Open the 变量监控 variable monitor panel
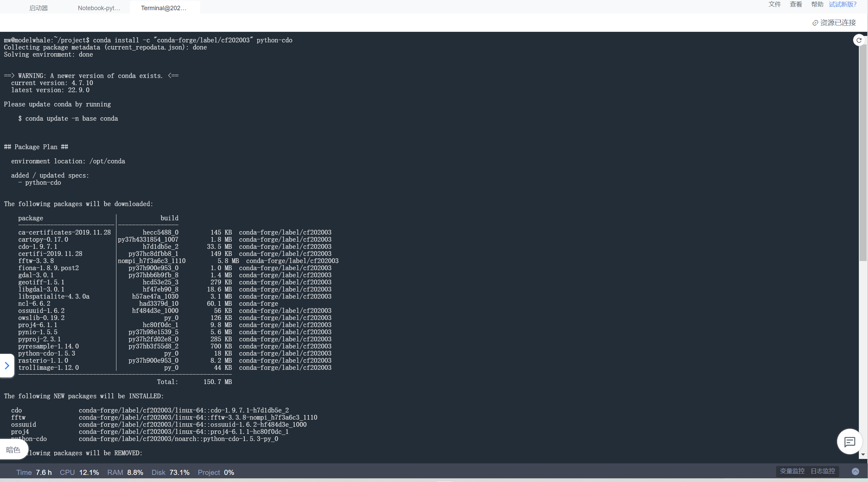The image size is (868, 482). [792, 471]
